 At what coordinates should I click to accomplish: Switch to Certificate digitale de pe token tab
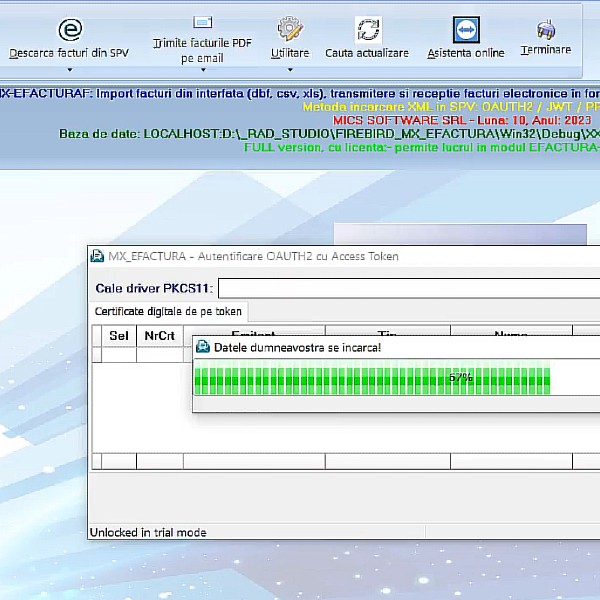[168, 311]
